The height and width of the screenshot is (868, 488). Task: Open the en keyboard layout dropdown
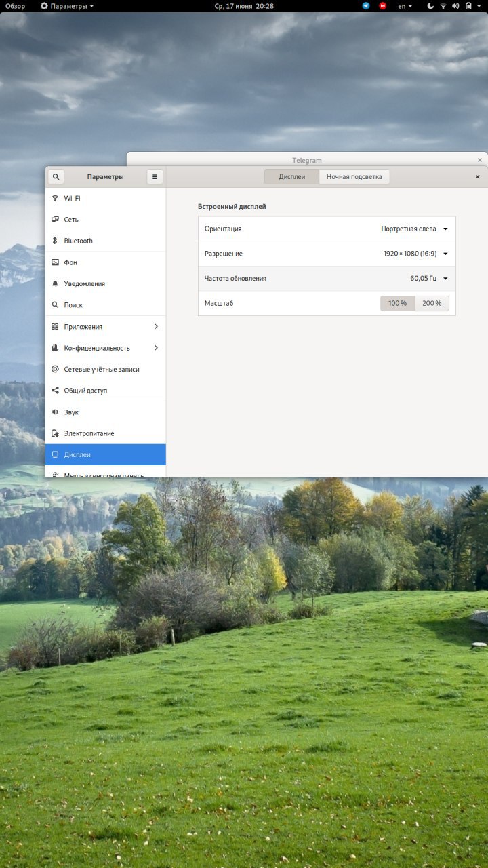tap(405, 5)
